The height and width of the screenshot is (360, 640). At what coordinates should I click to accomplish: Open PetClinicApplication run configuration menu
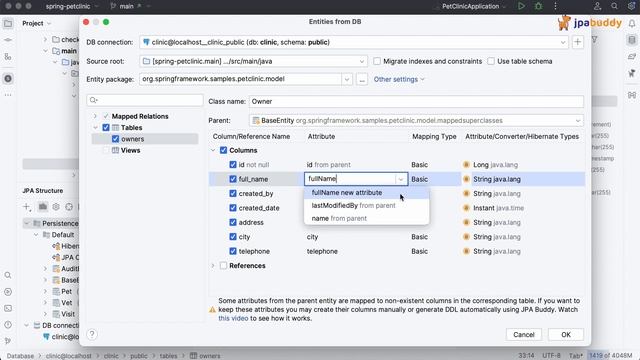pos(474,6)
